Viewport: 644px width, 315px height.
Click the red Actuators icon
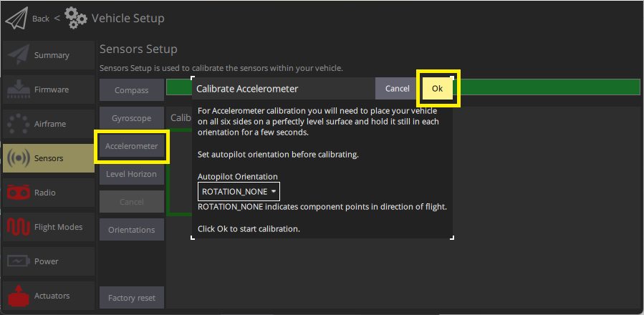(x=18, y=295)
